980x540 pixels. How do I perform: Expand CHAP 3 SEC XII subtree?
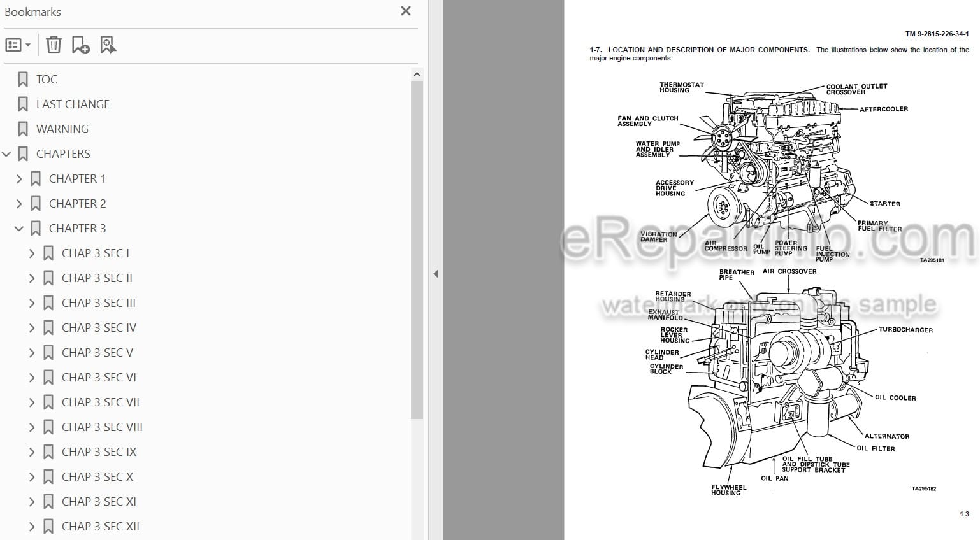pos(32,527)
